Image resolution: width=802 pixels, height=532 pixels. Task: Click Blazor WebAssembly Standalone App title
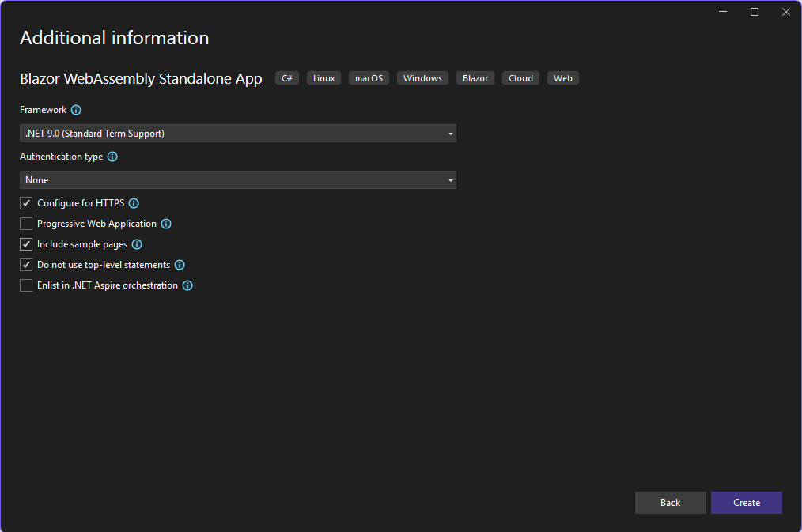click(x=141, y=79)
